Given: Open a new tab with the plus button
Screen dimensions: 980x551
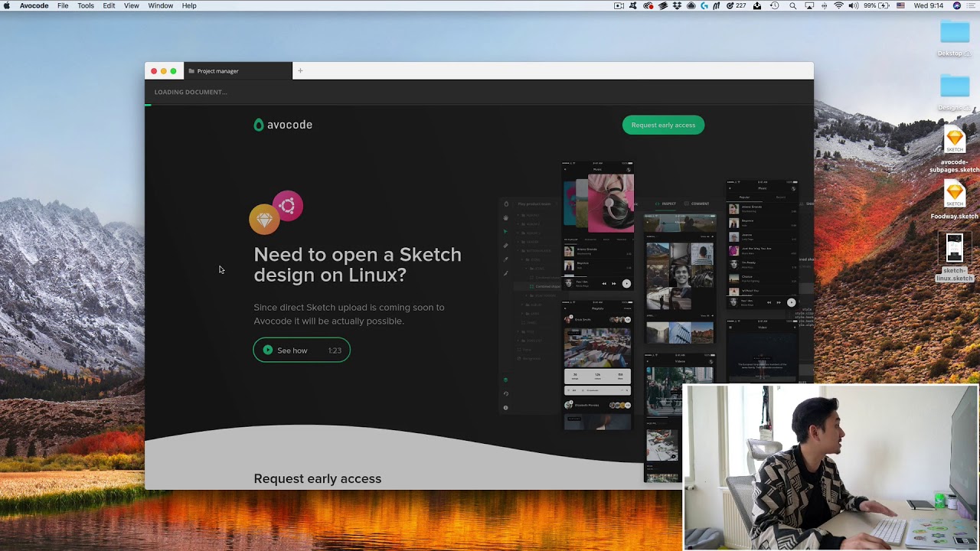Looking at the screenshot, I should coord(300,71).
